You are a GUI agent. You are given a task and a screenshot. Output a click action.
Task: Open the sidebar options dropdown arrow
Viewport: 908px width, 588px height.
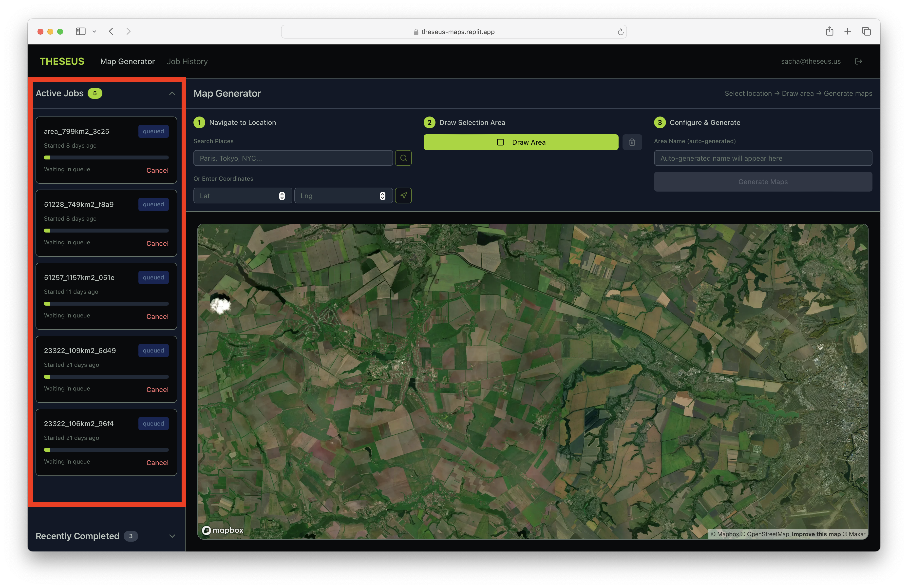click(94, 32)
